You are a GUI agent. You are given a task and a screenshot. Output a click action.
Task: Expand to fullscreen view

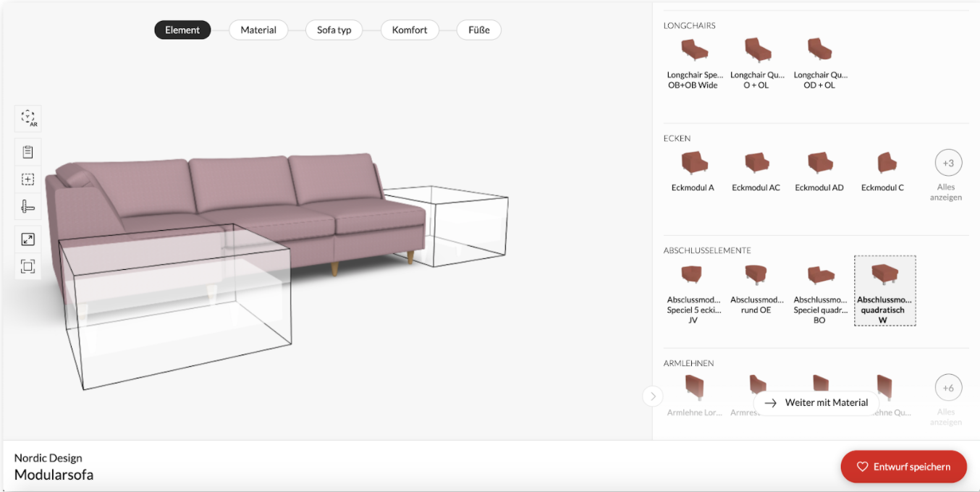point(28,239)
